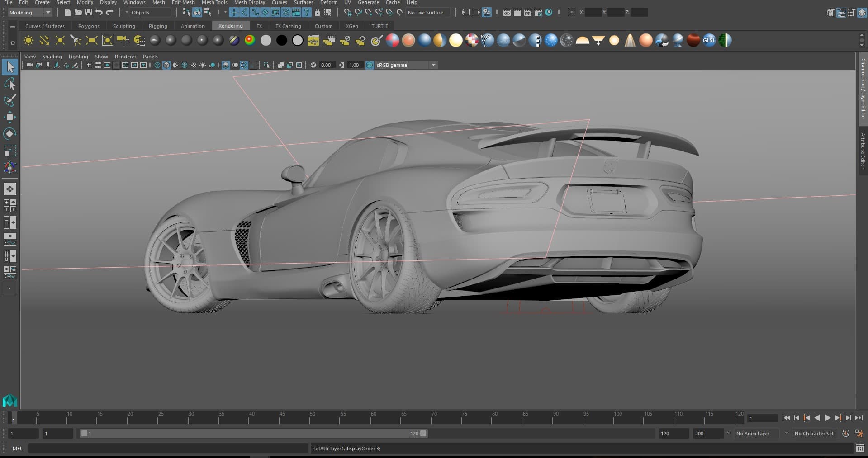Open the No Live Surface field
The height and width of the screenshot is (458, 868).
[428, 13]
